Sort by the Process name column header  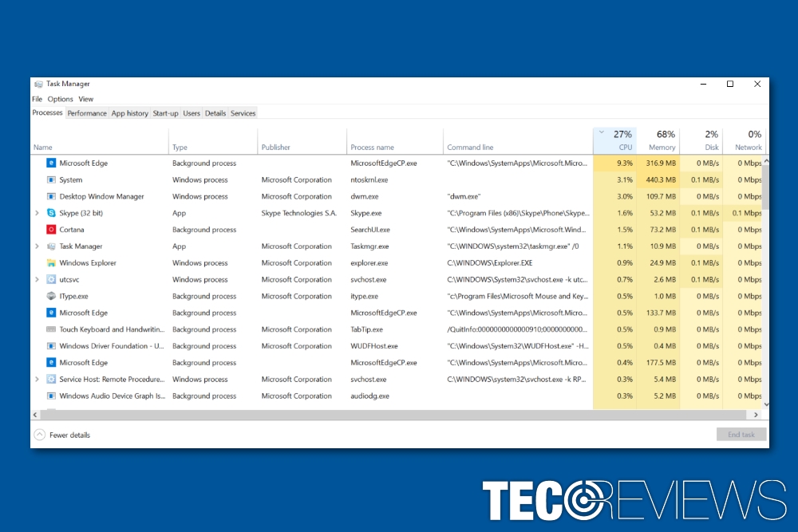395,141
